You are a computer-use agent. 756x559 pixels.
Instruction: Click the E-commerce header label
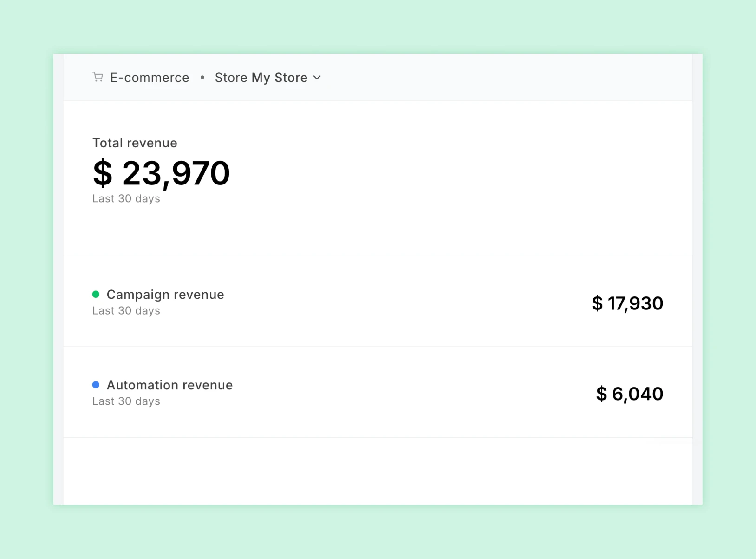pyautogui.click(x=150, y=78)
